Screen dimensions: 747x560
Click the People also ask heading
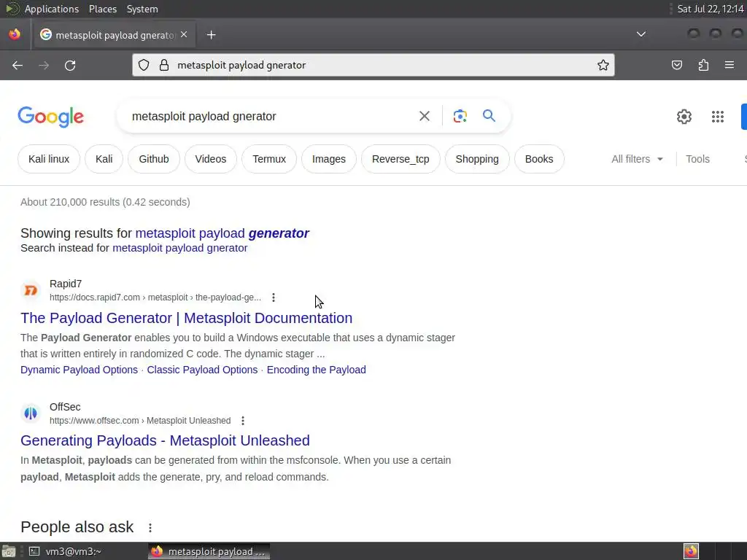pos(77,527)
